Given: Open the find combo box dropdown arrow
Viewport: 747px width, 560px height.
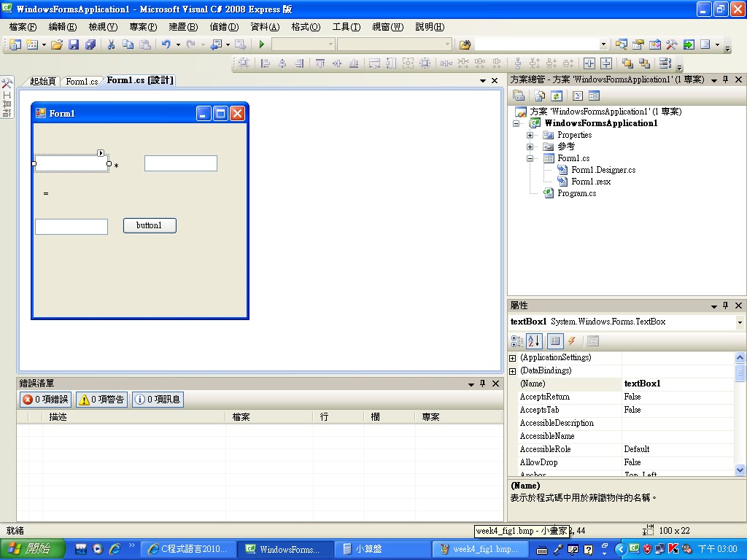Looking at the screenshot, I should pyautogui.click(x=603, y=44).
